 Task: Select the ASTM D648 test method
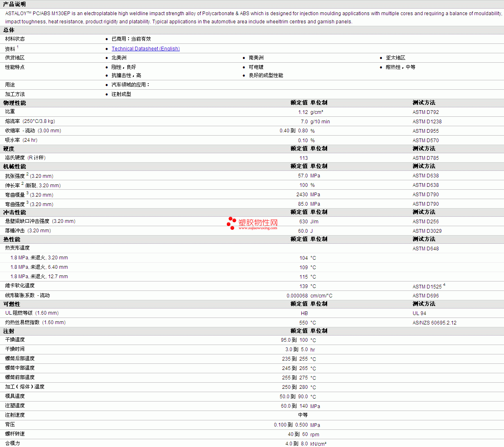425,249
